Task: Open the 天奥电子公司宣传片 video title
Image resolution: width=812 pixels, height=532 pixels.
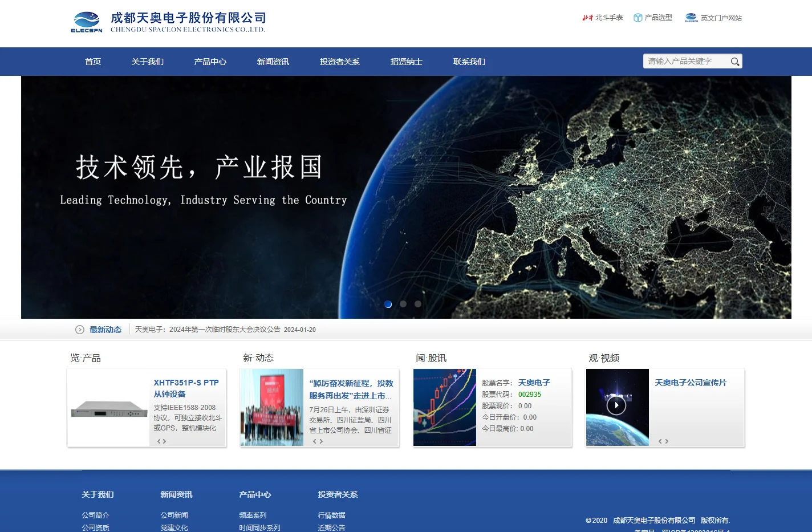Action: click(x=691, y=383)
